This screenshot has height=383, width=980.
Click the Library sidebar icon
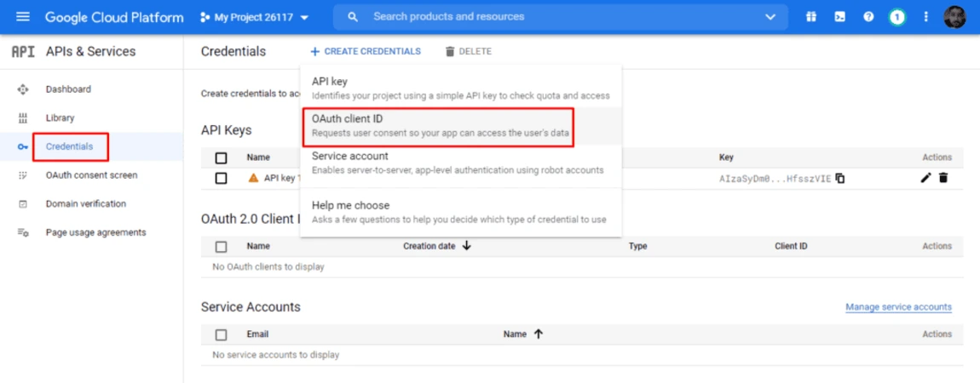click(x=23, y=118)
